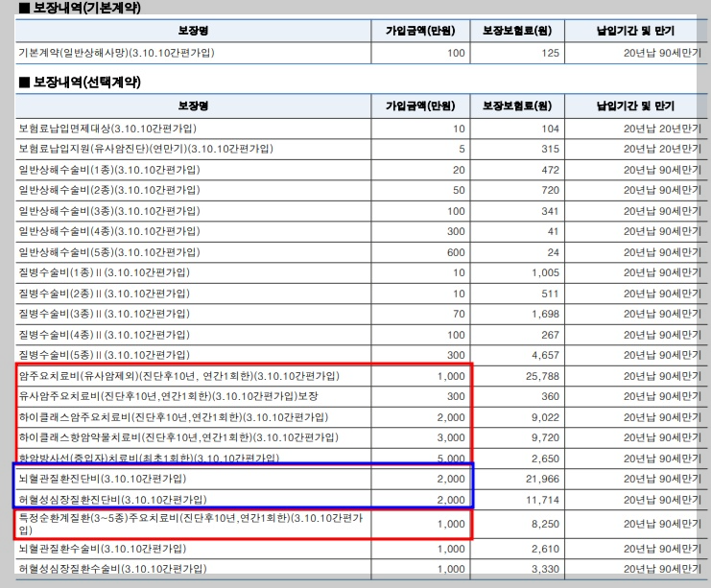Select the '보험료납입지원(유사암진단)(연만기)' row name
This screenshot has width=711, height=588.
coord(146,149)
